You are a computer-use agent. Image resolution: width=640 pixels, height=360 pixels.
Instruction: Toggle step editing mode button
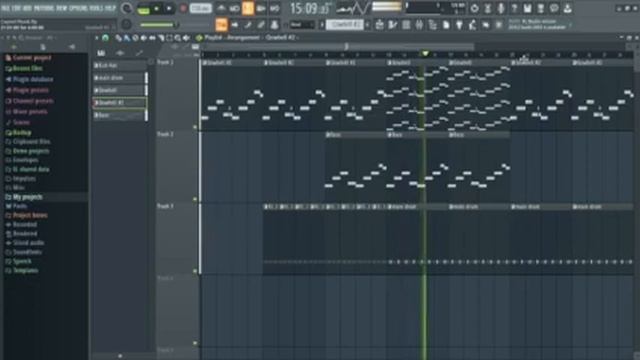coord(248,25)
